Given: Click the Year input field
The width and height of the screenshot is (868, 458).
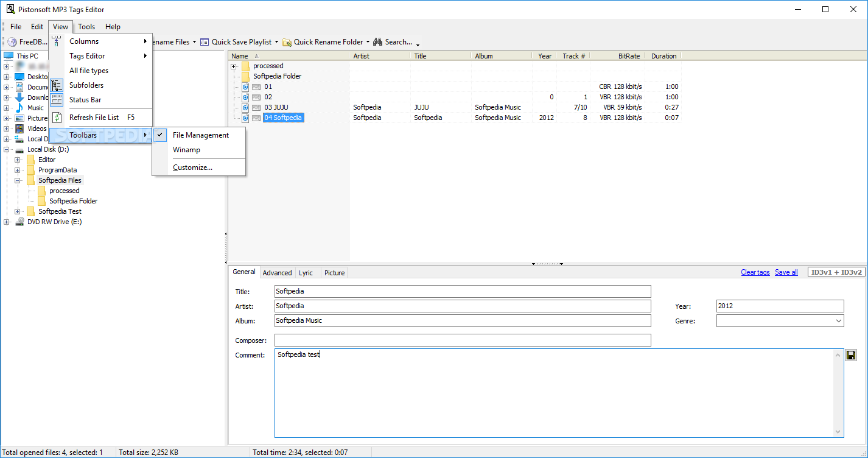Looking at the screenshot, I should 780,306.
